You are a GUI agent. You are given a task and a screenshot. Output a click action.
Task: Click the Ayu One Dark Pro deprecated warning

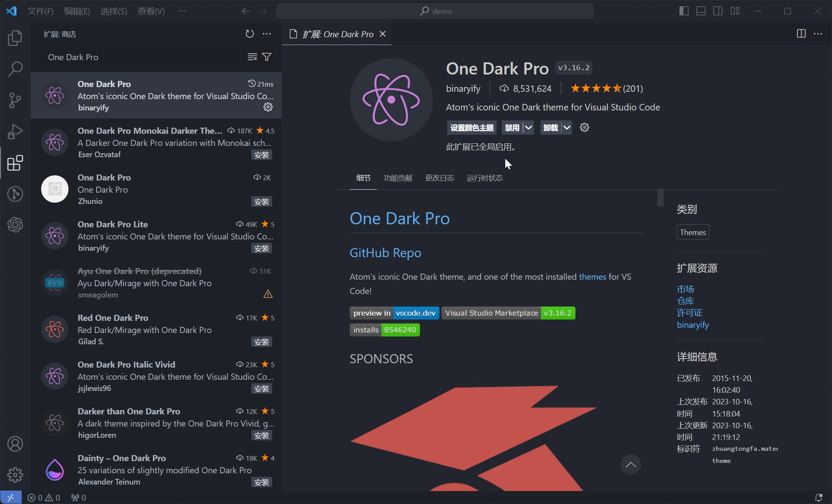pos(268,294)
